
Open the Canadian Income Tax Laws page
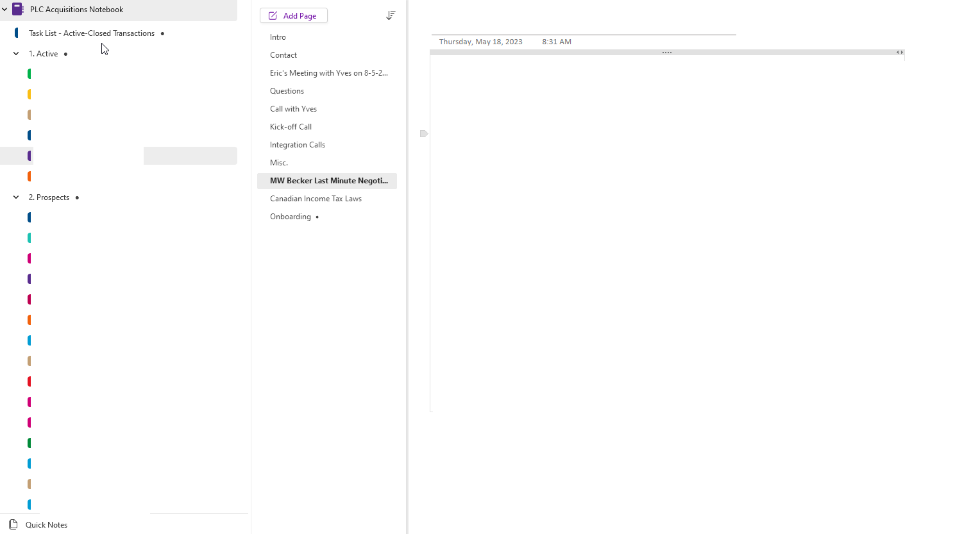click(316, 199)
